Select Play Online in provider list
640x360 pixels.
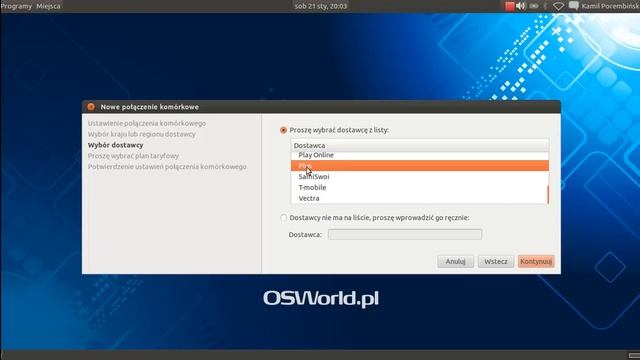[420, 155]
